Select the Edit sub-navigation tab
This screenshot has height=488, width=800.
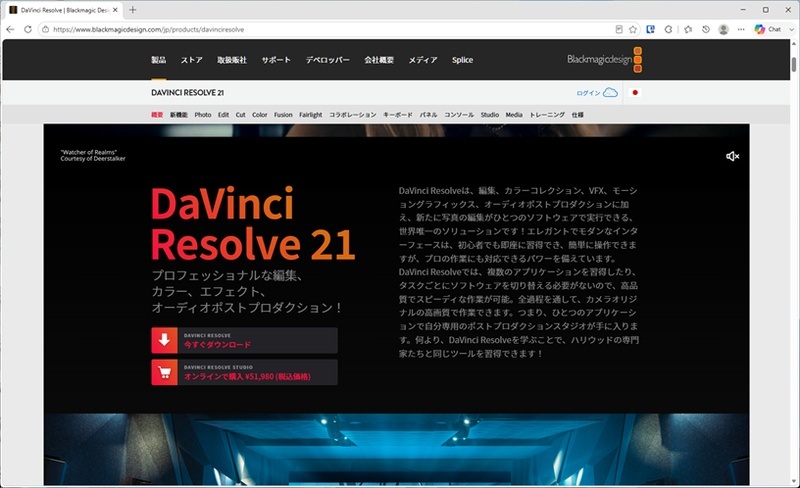223,115
